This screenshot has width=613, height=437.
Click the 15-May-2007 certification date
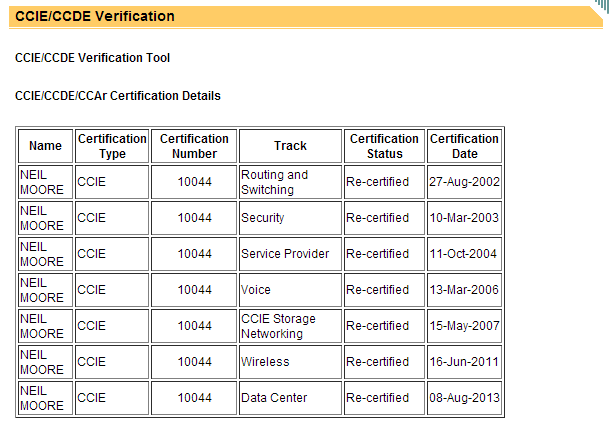(x=464, y=326)
